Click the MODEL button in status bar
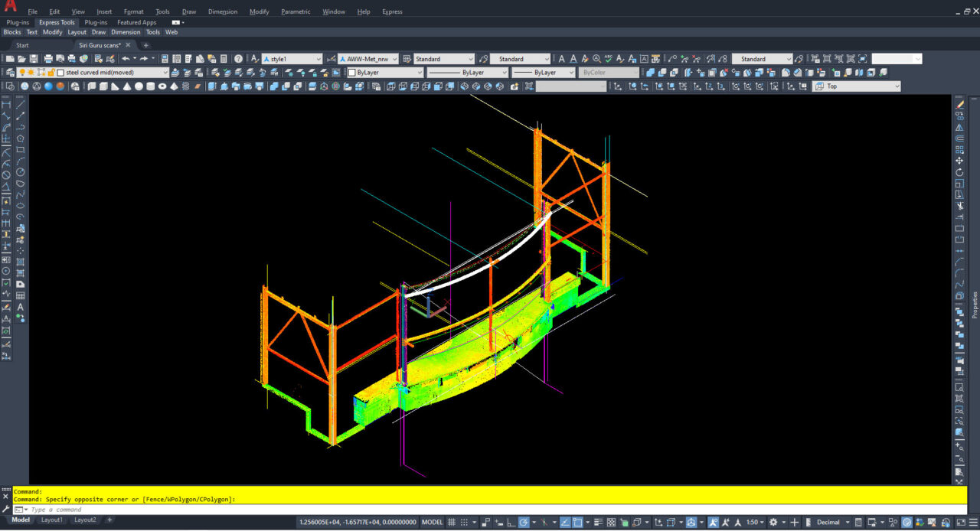980x531 pixels. 433,523
